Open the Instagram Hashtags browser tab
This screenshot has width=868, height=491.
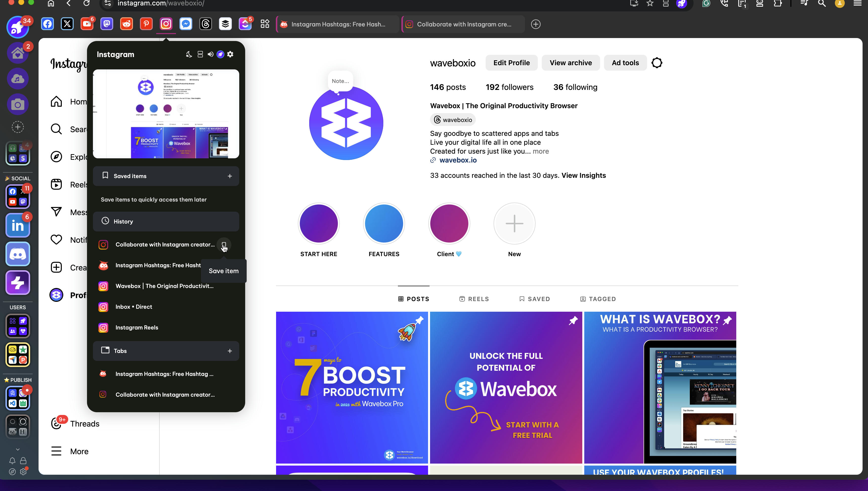(x=337, y=24)
